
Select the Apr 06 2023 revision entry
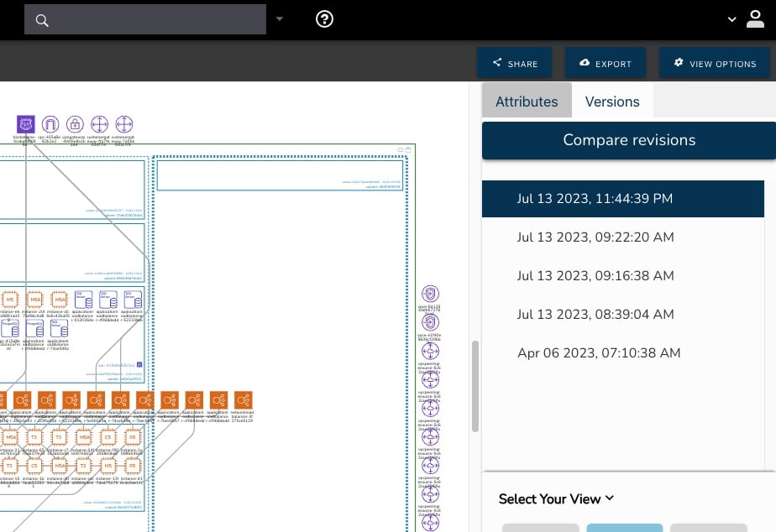(x=599, y=352)
